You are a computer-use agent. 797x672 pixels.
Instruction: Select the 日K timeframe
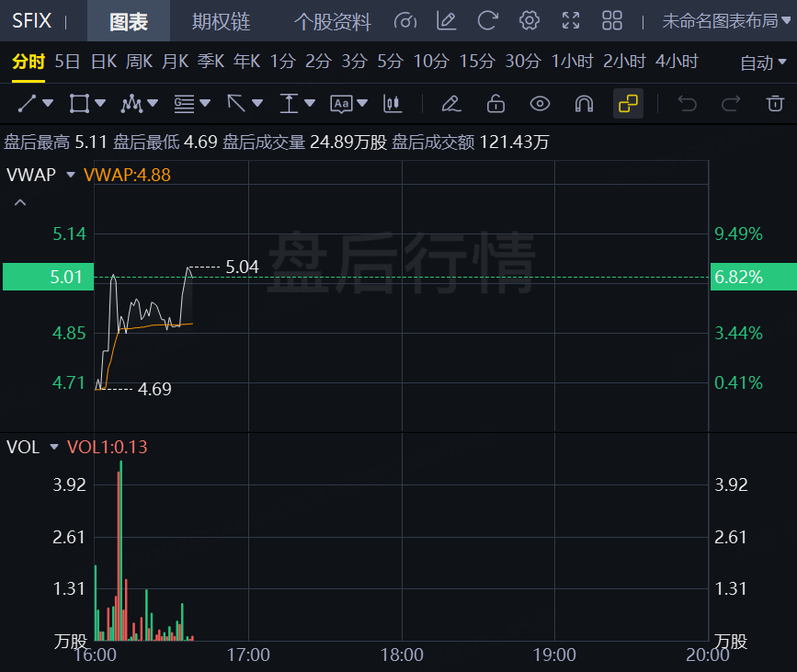[x=104, y=62]
